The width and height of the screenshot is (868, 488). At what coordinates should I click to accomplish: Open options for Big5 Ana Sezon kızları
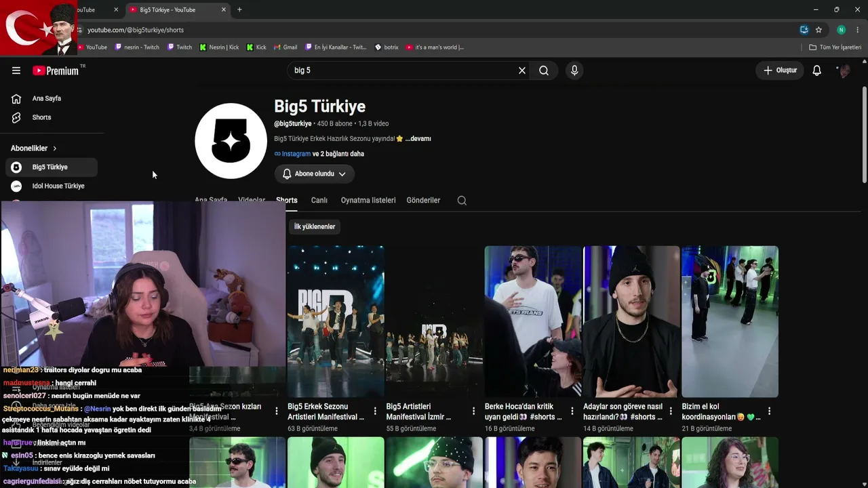click(x=277, y=411)
